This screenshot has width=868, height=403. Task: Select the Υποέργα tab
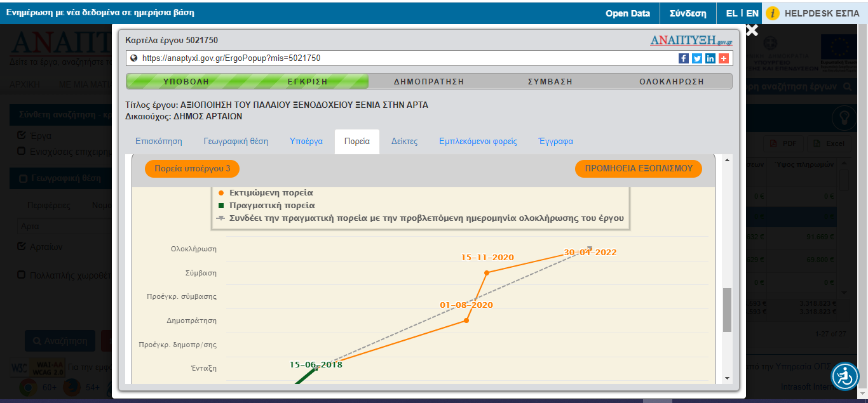click(x=306, y=142)
